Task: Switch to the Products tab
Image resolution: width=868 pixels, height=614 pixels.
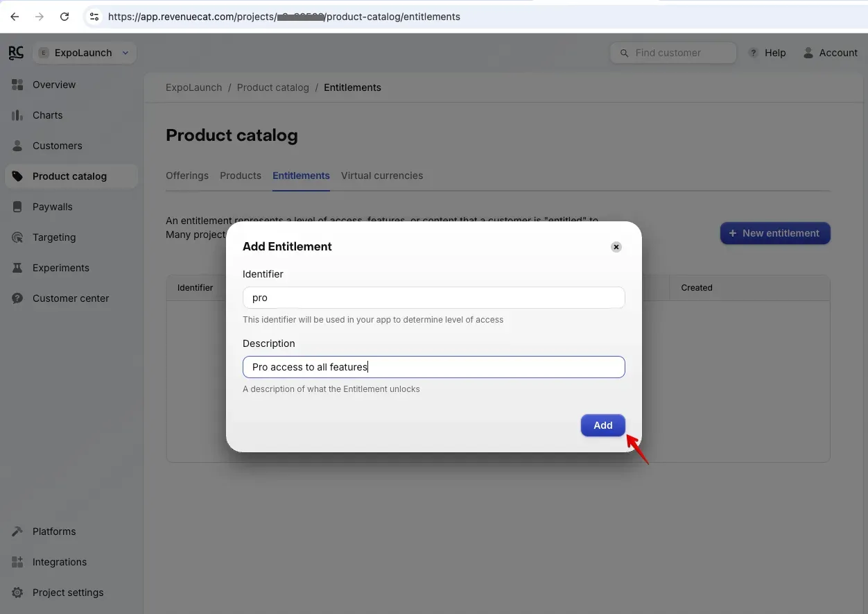Action: click(x=241, y=176)
